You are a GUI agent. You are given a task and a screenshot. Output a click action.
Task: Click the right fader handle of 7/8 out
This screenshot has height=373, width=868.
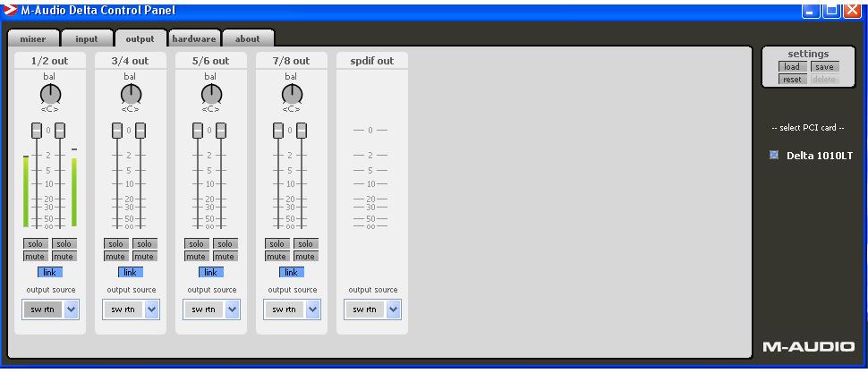coord(302,131)
